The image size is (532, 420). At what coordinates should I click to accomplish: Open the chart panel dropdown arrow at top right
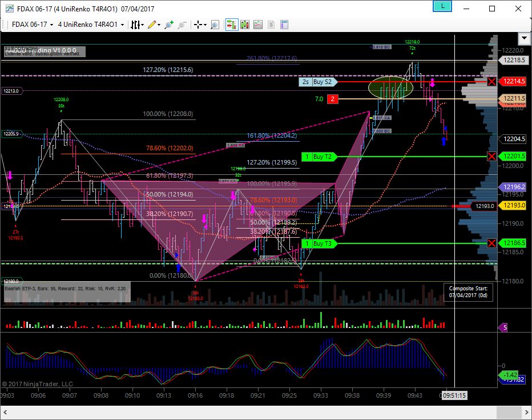point(524,38)
